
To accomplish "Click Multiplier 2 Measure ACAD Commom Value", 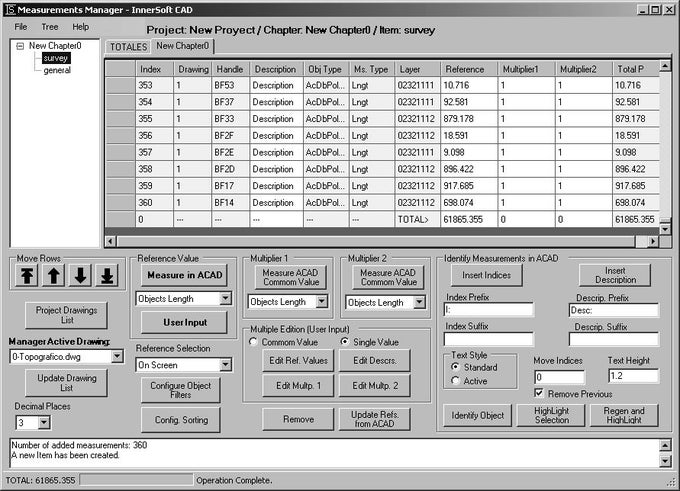I will pos(388,277).
